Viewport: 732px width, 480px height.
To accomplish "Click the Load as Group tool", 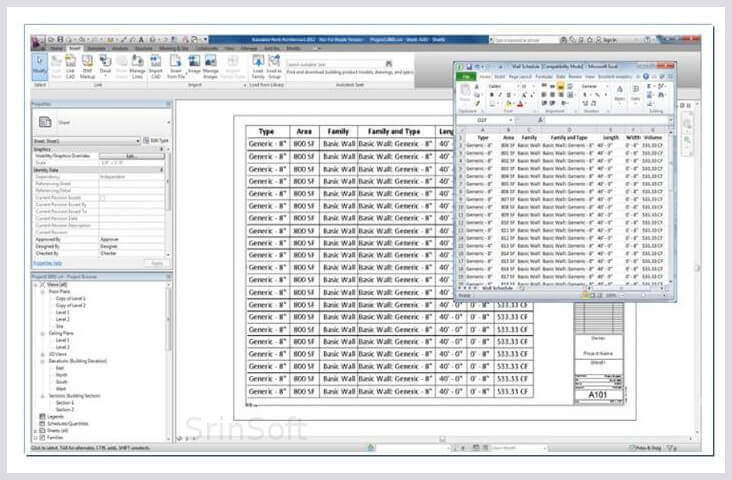I will coord(274,67).
